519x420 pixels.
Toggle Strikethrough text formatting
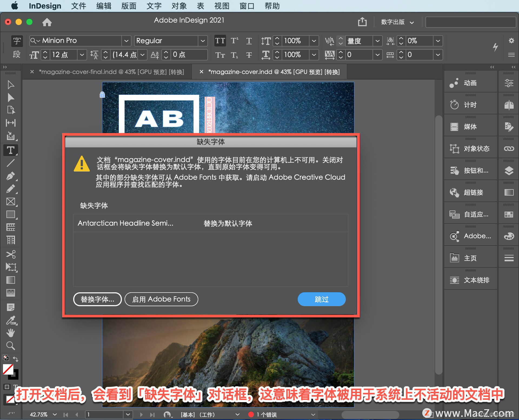[249, 55]
